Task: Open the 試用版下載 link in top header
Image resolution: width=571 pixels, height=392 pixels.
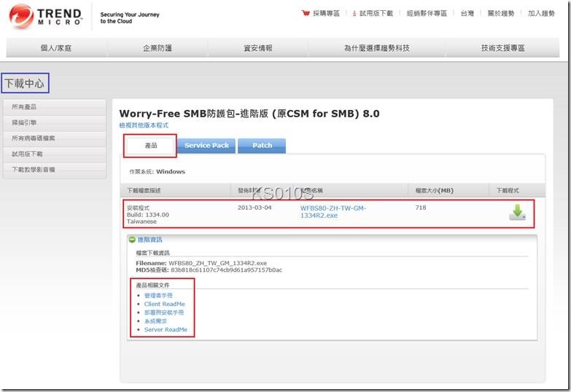Action: pyautogui.click(x=376, y=13)
